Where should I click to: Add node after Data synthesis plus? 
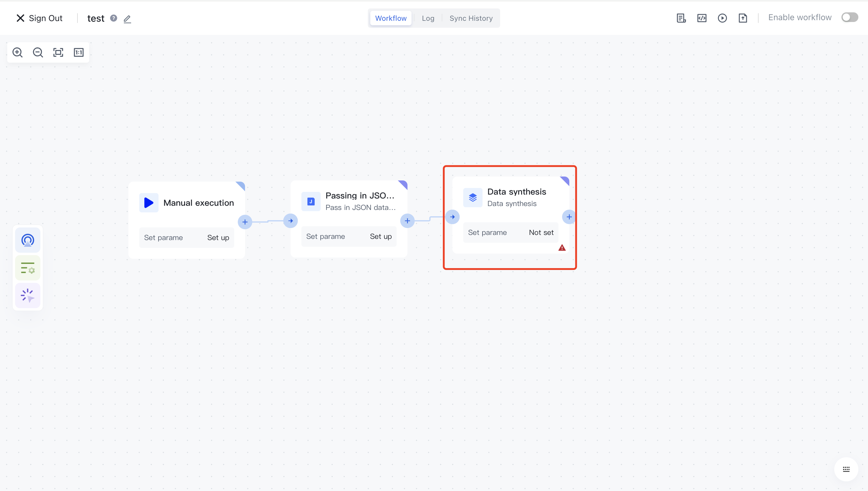(569, 217)
